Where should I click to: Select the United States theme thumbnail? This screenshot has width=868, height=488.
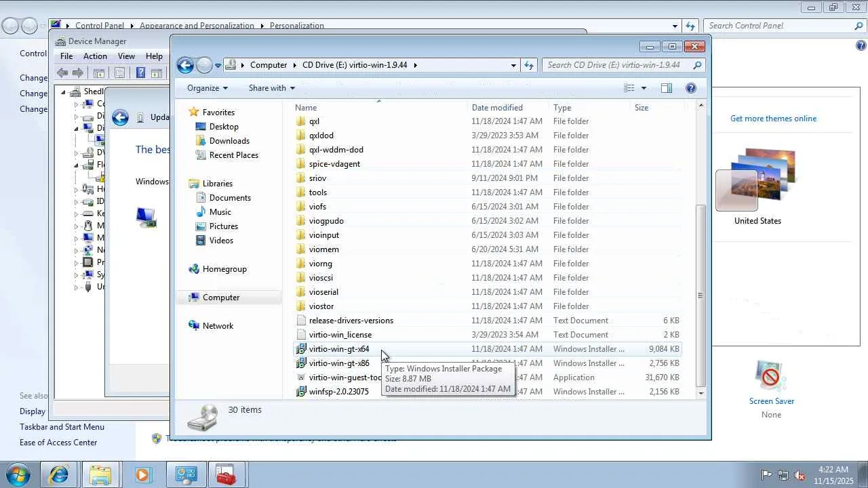[x=757, y=186]
